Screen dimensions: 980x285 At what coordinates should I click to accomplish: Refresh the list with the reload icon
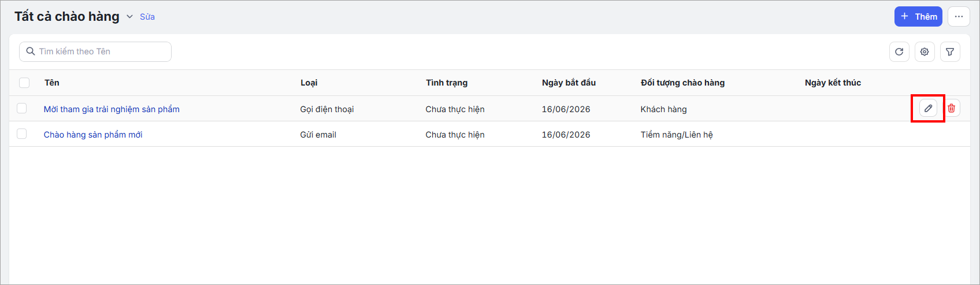coord(899,52)
